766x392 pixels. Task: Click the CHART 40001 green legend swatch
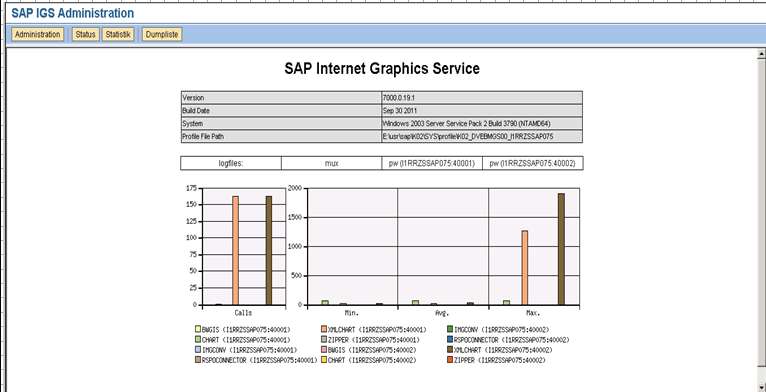coord(198,340)
